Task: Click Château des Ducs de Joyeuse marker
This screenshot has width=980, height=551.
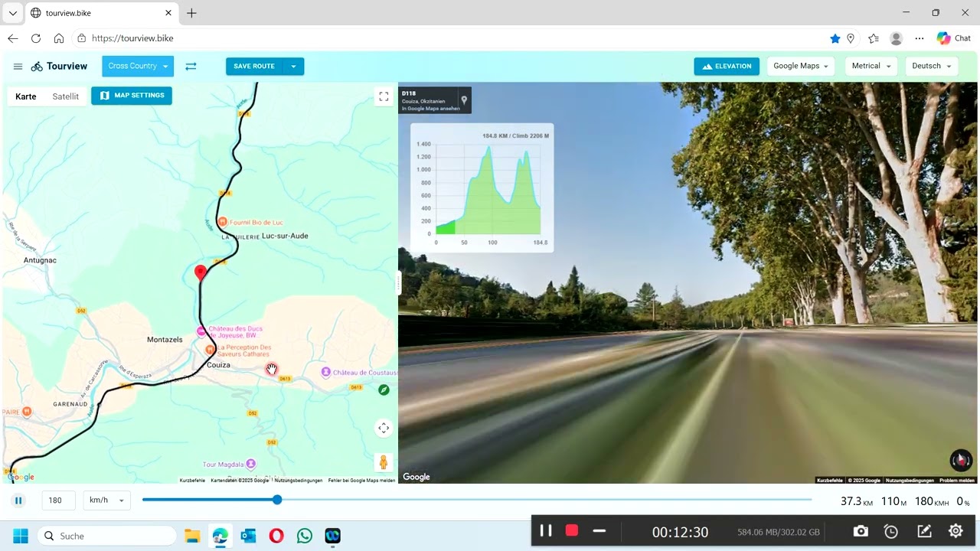Action: [x=201, y=331]
